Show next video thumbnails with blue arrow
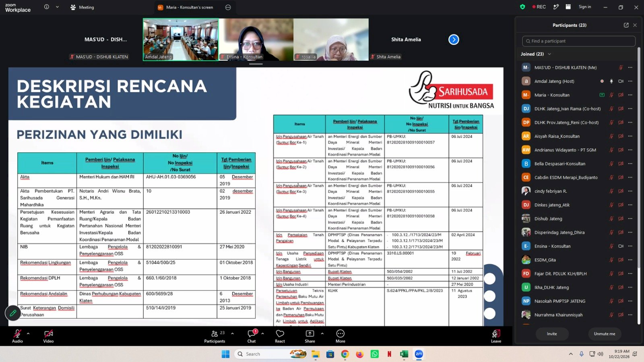The image size is (644, 362). [x=454, y=39]
